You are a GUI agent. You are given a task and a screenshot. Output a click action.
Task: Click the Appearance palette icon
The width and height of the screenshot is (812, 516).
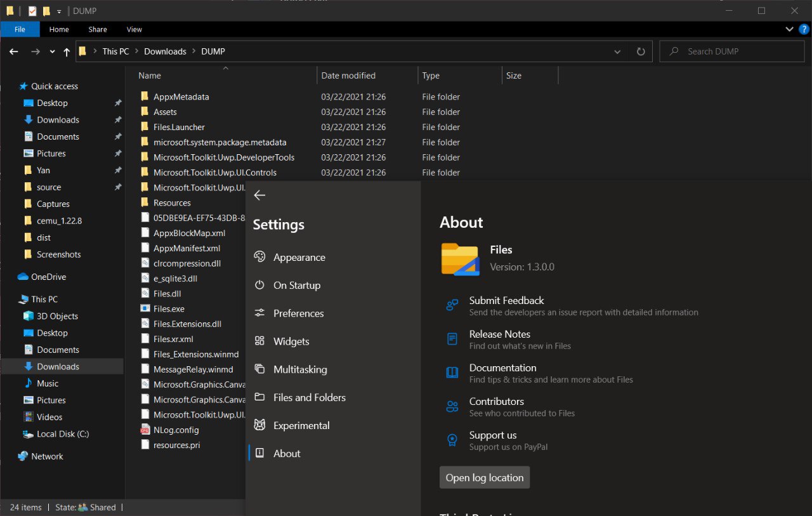259,257
